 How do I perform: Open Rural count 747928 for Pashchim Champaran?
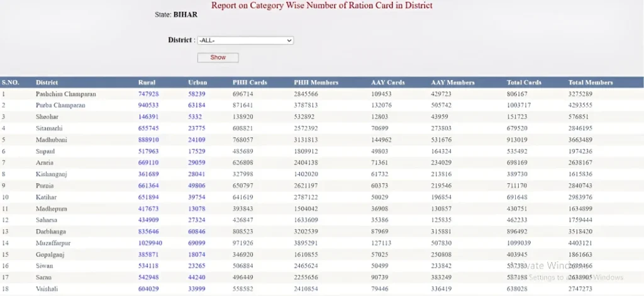click(x=148, y=94)
